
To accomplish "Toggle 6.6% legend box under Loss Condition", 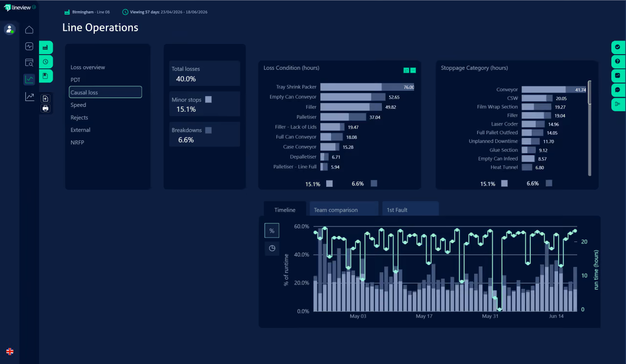I will pos(374,183).
